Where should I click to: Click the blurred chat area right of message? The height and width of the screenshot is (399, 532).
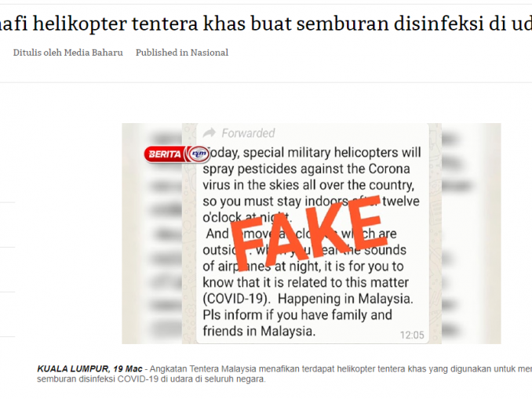[x=471, y=234]
